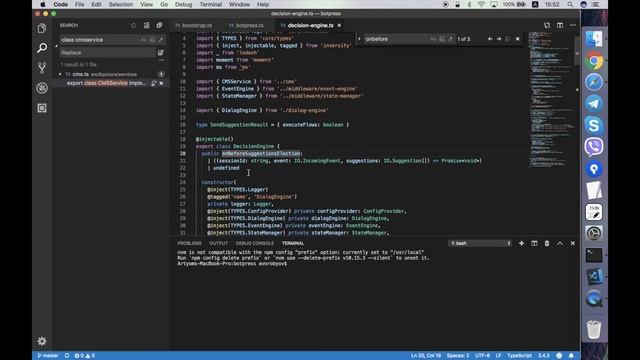Viewport: 640px width, 360px height.
Task: Open the Search view in activity bar
Action: tap(42, 48)
